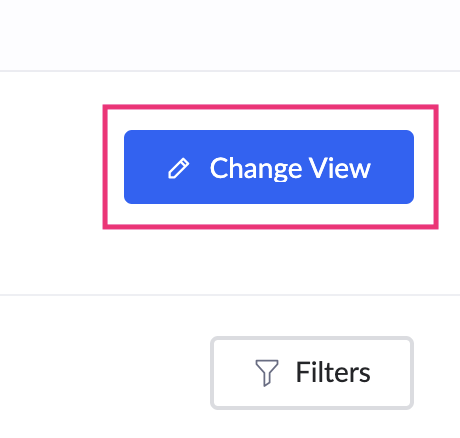Activate the pencil-shaped edit icon
The height and width of the screenshot is (438, 460).
179,169
